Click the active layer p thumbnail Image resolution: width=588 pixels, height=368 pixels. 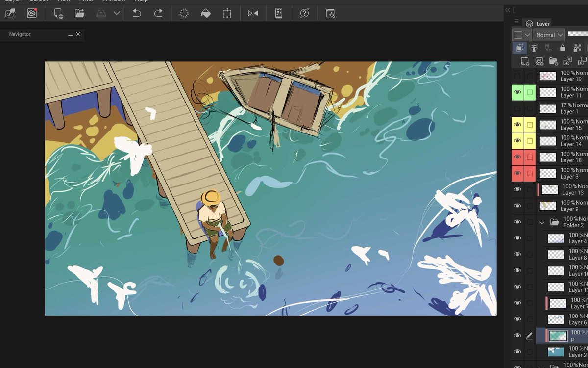click(558, 336)
